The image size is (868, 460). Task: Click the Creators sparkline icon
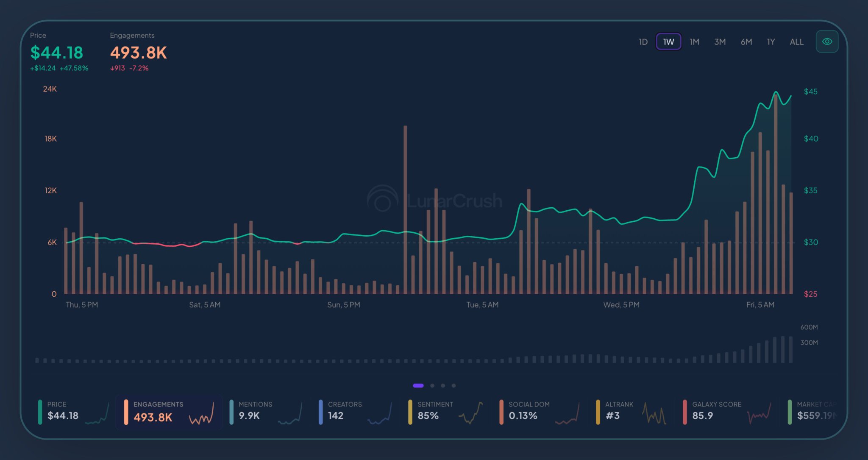379,414
